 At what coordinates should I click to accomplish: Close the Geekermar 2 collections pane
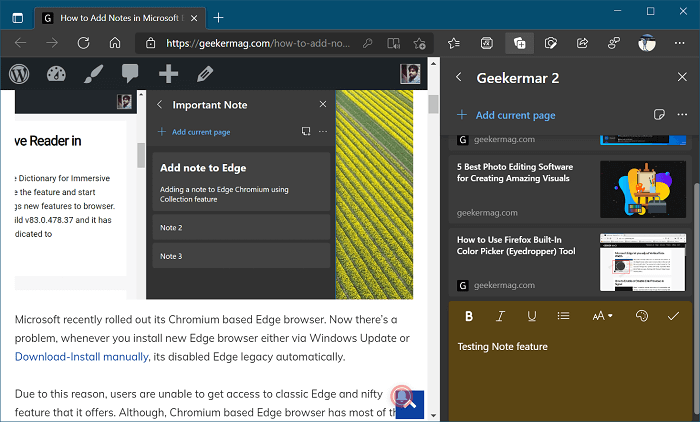[x=682, y=77]
